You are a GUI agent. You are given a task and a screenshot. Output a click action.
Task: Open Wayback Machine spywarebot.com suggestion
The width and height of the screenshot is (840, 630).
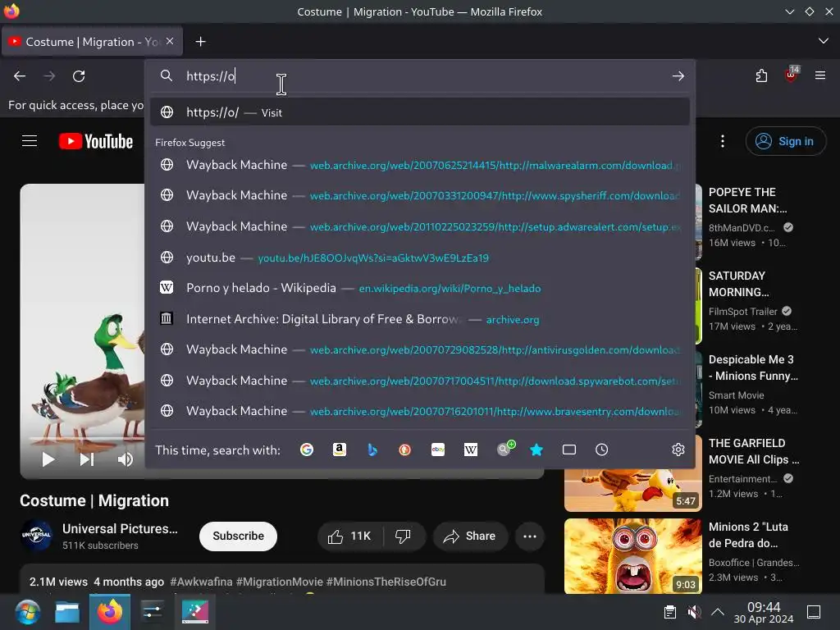(420, 381)
